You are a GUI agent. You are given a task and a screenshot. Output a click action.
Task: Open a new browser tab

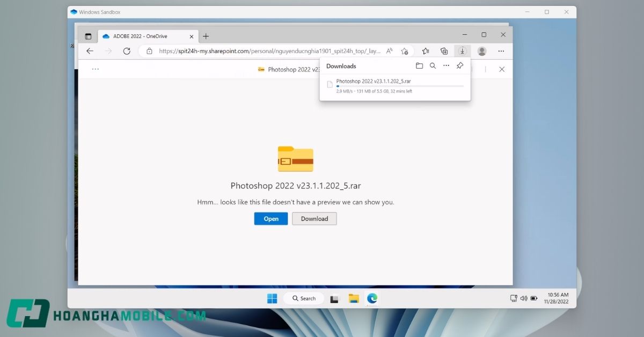[206, 36]
